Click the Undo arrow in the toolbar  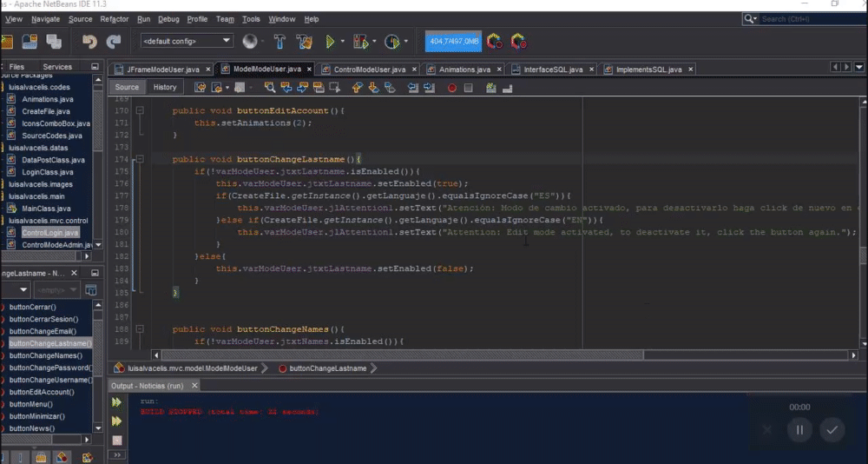(x=89, y=41)
